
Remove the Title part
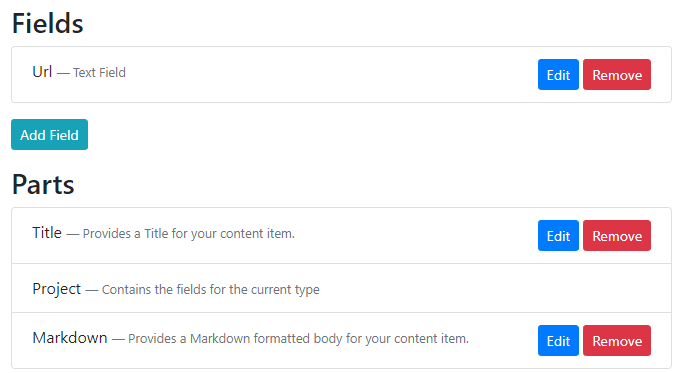(x=617, y=236)
